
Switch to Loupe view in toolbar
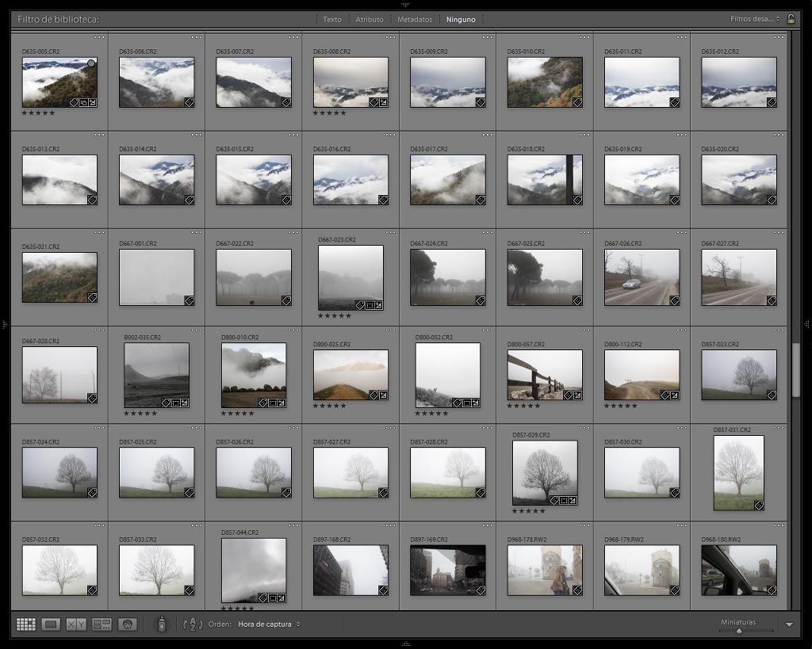pos(51,624)
